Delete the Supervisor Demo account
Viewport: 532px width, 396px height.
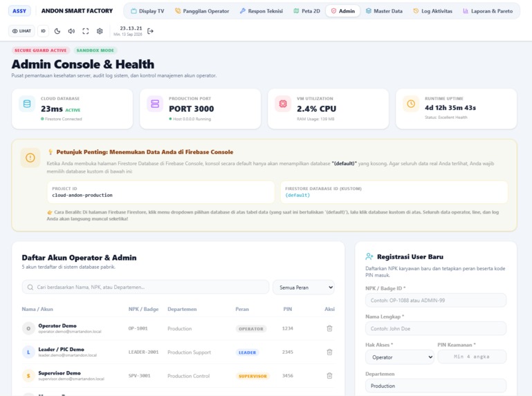click(x=329, y=376)
